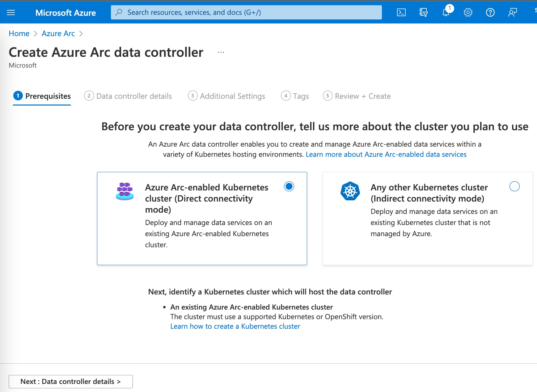Image resolution: width=537 pixels, height=392 pixels.
Task: Click the 'Microsoft' publisher label under title
Action: tap(23, 65)
